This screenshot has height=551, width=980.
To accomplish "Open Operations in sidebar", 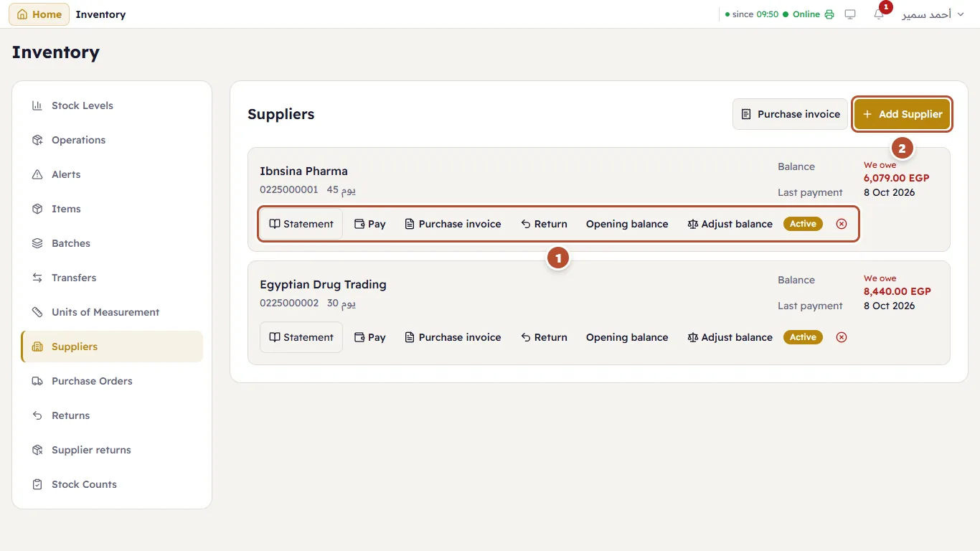I will pos(112,140).
